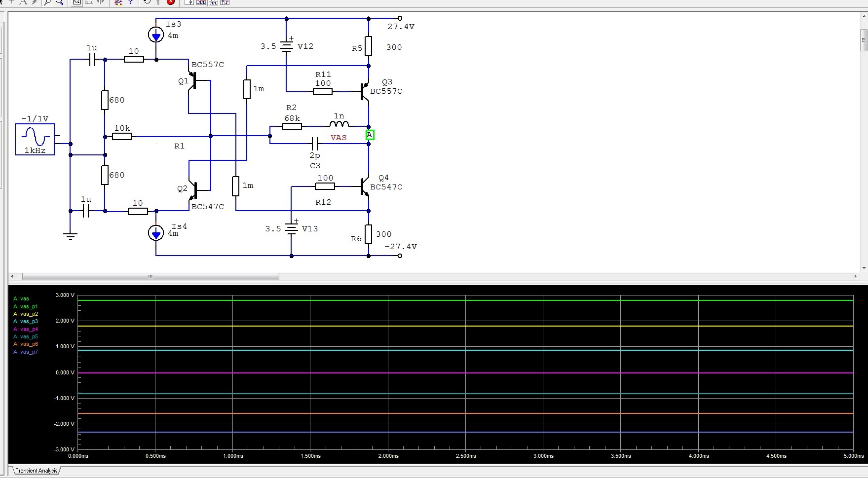Select the text annotation 'A' tool
This screenshot has height=478, width=868.
23,2
